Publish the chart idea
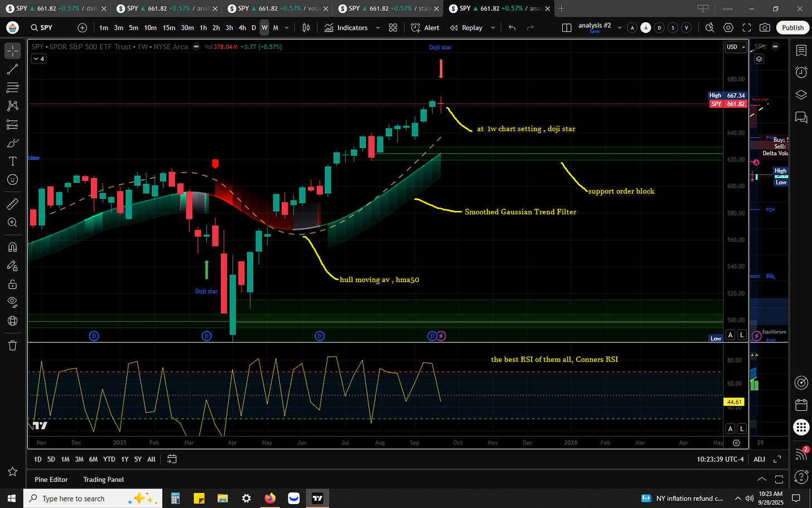812x508 pixels. [x=792, y=27]
